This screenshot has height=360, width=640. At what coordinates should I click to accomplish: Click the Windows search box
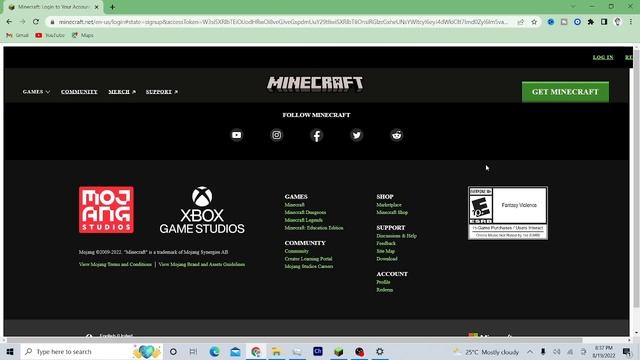coord(91,351)
